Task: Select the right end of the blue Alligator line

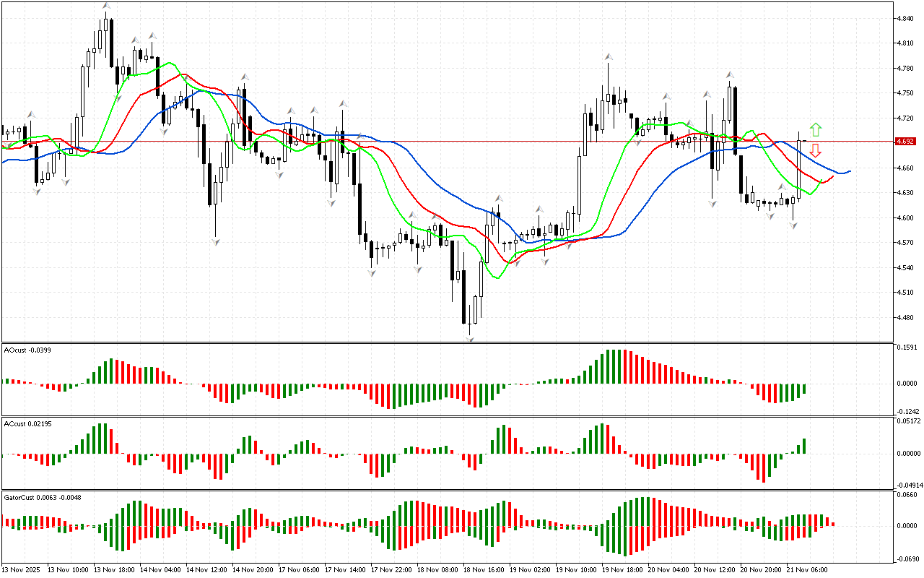Action: (x=850, y=171)
